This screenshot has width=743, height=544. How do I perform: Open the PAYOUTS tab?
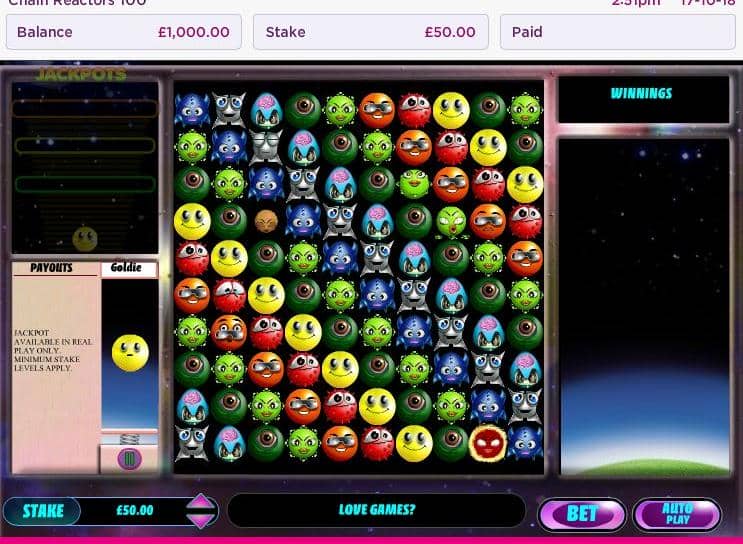pos(51,268)
